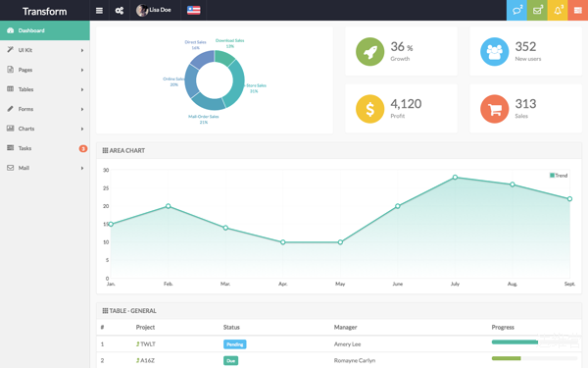Click the green icon next to TWLT
The width and height of the screenshot is (588, 368).
click(x=137, y=344)
